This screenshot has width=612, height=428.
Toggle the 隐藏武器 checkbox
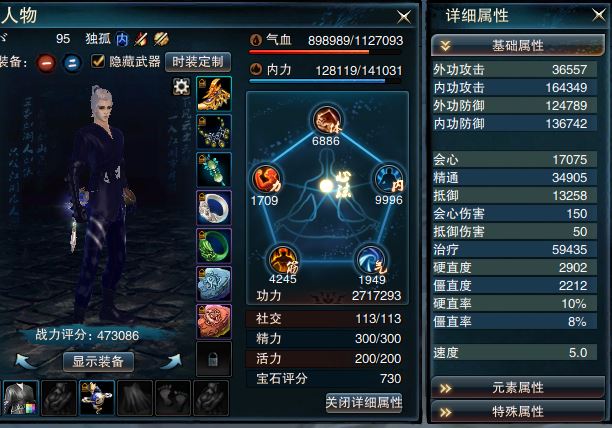pos(98,61)
